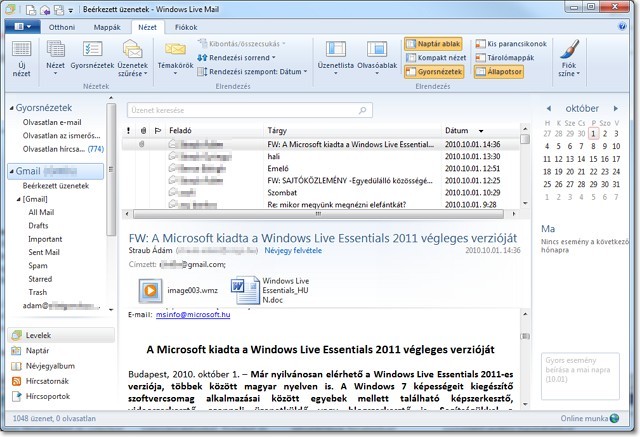The image size is (640, 437).
Task: Open Fiók színe account color brush
Action: click(569, 59)
